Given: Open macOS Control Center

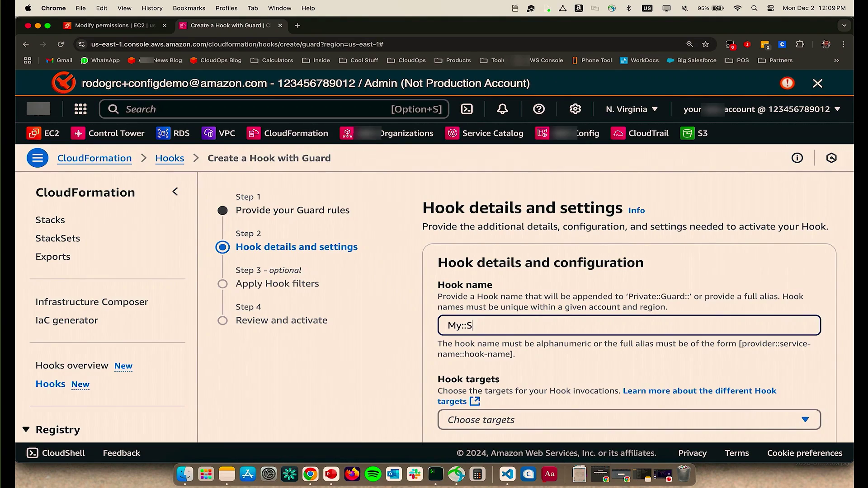Looking at the screenshot, I should coord(771,8).
